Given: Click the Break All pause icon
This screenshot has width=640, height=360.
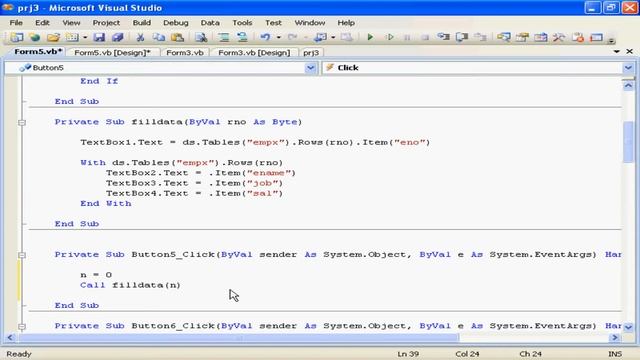Looking at the screenshot, I should coord(407,38).
